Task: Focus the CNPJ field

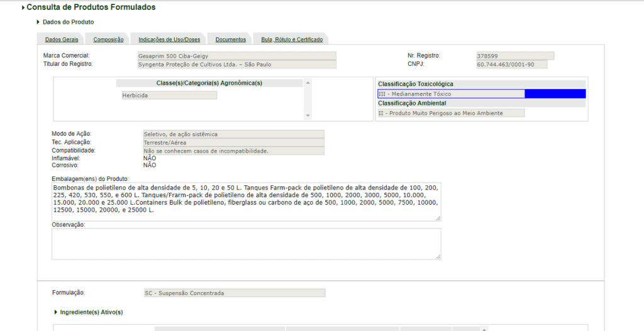Action: coord(511,64)
